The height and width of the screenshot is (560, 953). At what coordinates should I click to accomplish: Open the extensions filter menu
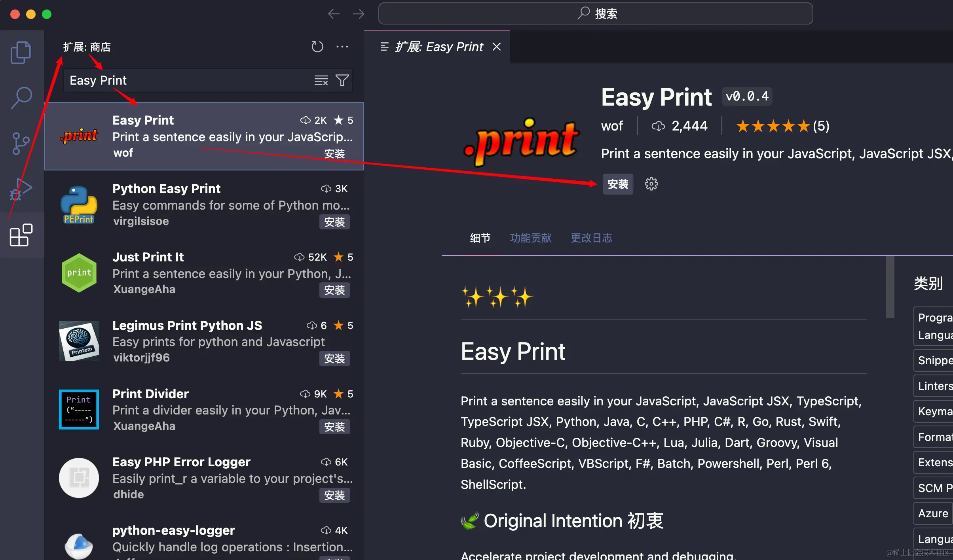[x=342, y=80]
